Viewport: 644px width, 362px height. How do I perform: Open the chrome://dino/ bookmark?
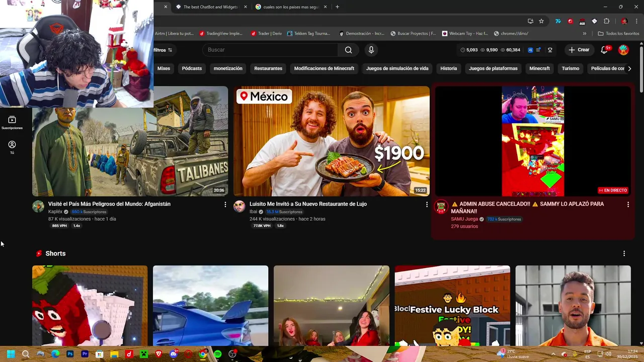coord(511,33)
